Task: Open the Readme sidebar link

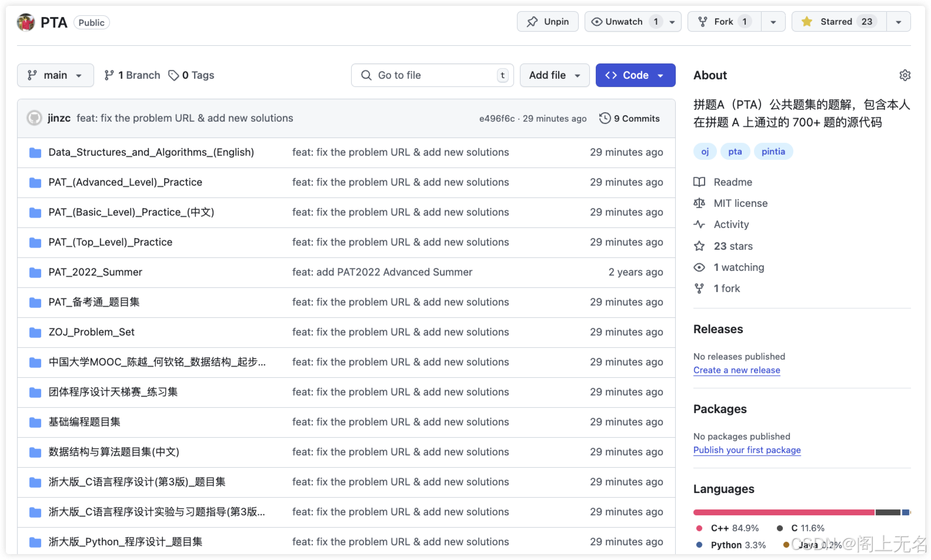Action: (733, 182)
